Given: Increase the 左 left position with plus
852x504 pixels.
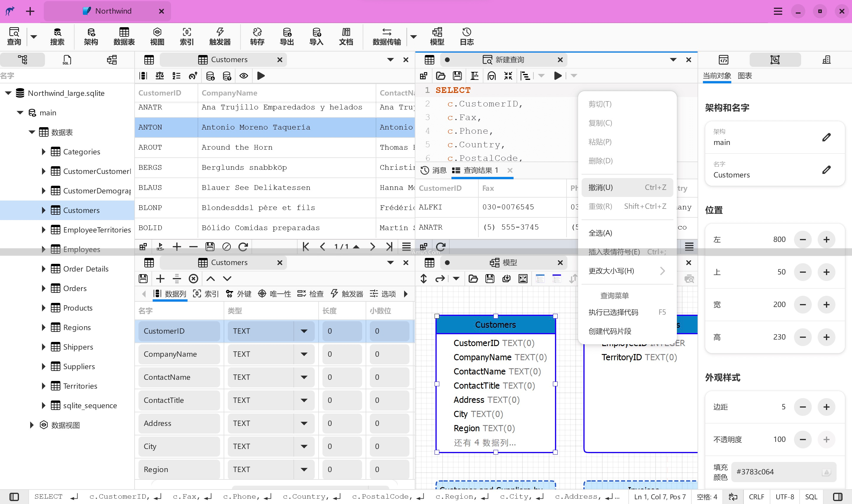Looking at the screenshot, I should pyautogui.click(x=826, y=240).
